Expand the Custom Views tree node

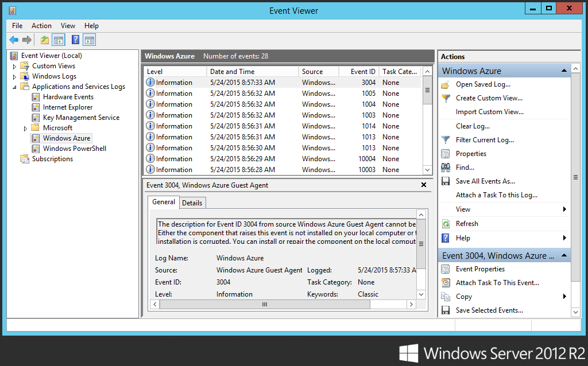(15, 67)
